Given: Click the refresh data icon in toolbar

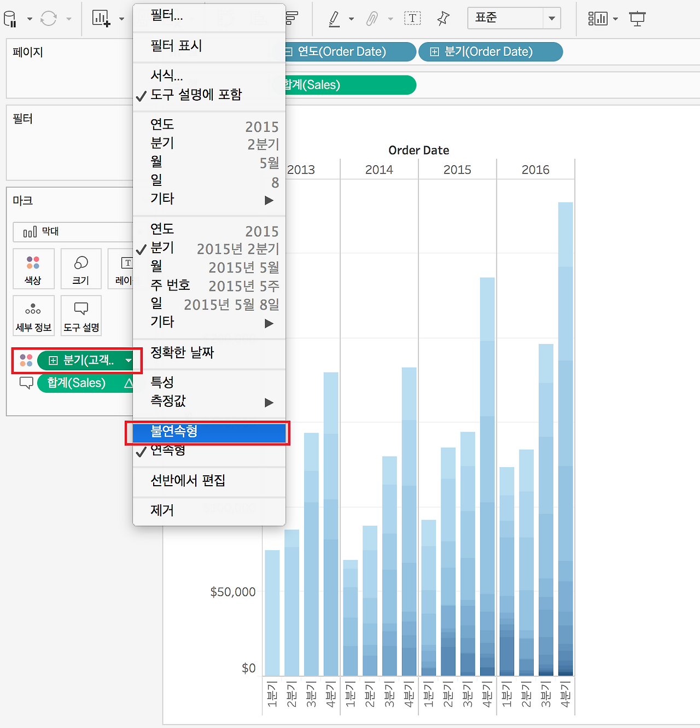Looking at the screenshot, I should [x=49, y=19].
